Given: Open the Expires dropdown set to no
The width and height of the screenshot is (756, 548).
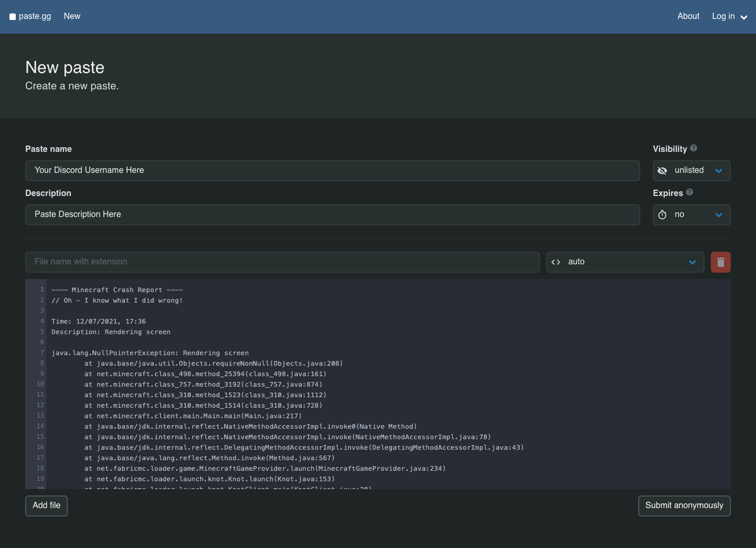Looking at the screenshot, I should pyautogui.click(x=691, y=215).
